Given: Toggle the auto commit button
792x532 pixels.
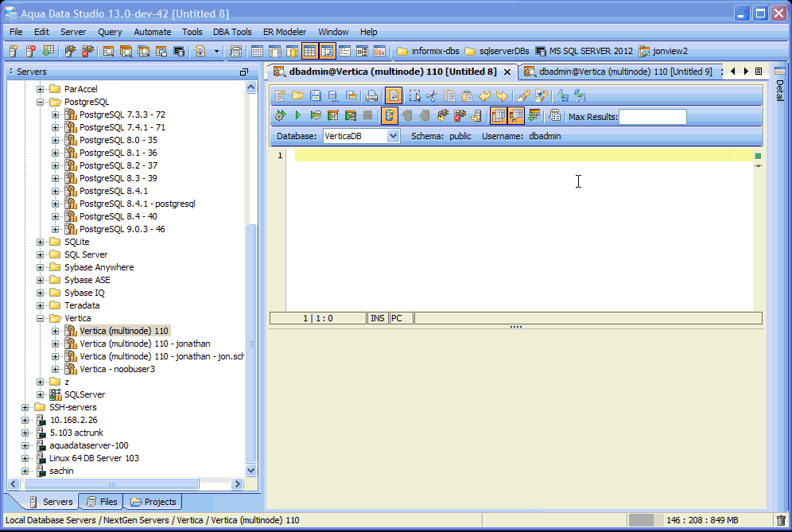Looking at the screenshot, I should [x=390, y=115].
